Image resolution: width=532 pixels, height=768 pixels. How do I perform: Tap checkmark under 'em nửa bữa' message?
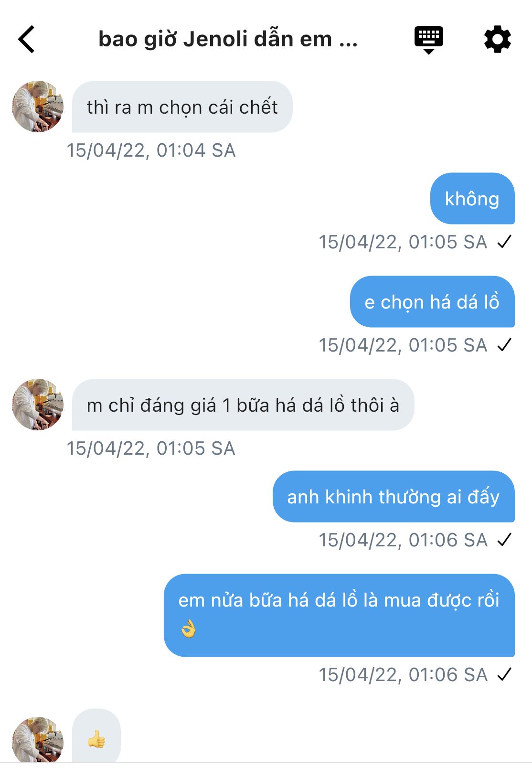[504, 674]
